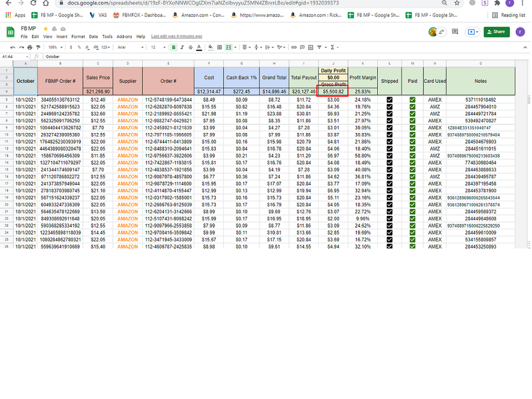Open the Format menu
Viewport: 532px width, 399px height.
click(78, 37)
